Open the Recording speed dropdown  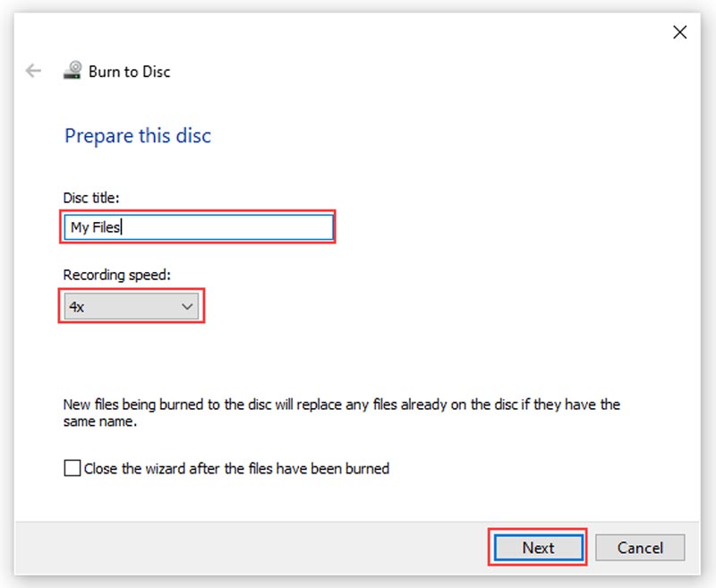point(132,306)
